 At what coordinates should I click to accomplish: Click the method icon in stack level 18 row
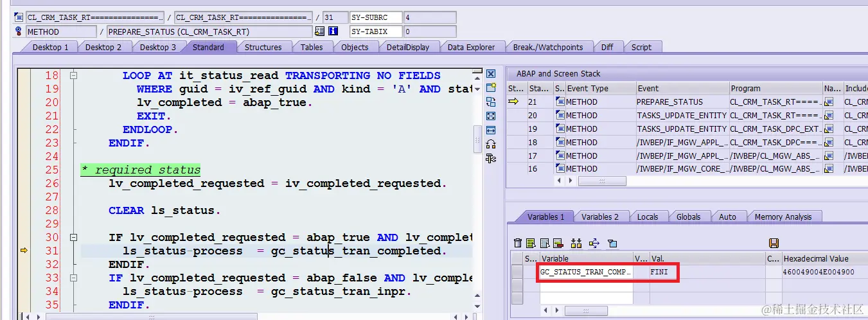(560, 142)
